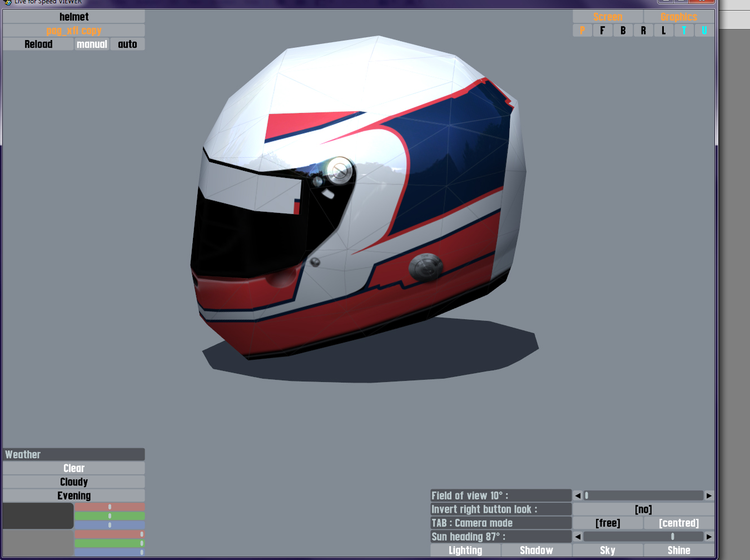Select Clear weather
The height and width of the screenshot is (560, 750).
coord(74,468)
